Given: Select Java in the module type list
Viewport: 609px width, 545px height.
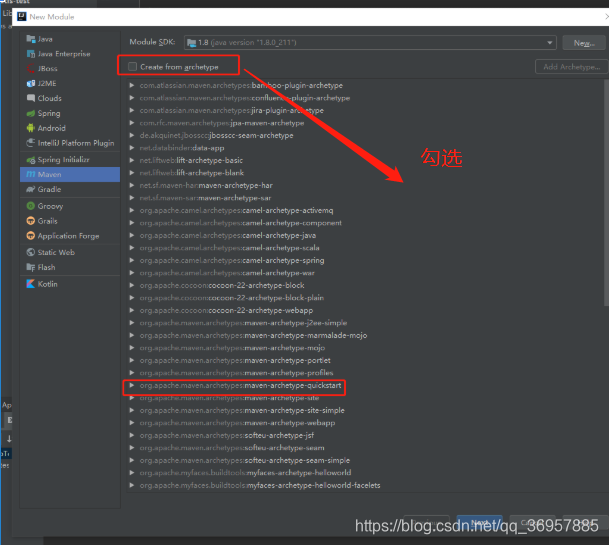Looking at the screenshot, I should [70, 39].
